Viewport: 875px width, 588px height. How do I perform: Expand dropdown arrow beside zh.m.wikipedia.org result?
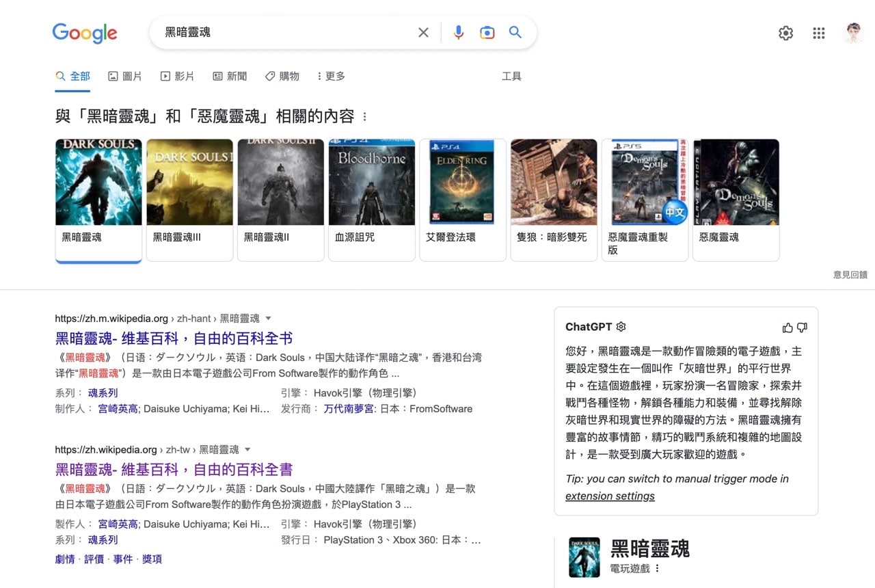pyautogui.click(x=268, y=318)
